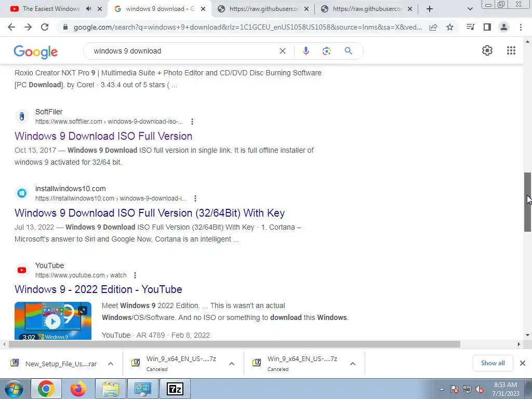Open the Windows Start menu

tap(14, 389)
